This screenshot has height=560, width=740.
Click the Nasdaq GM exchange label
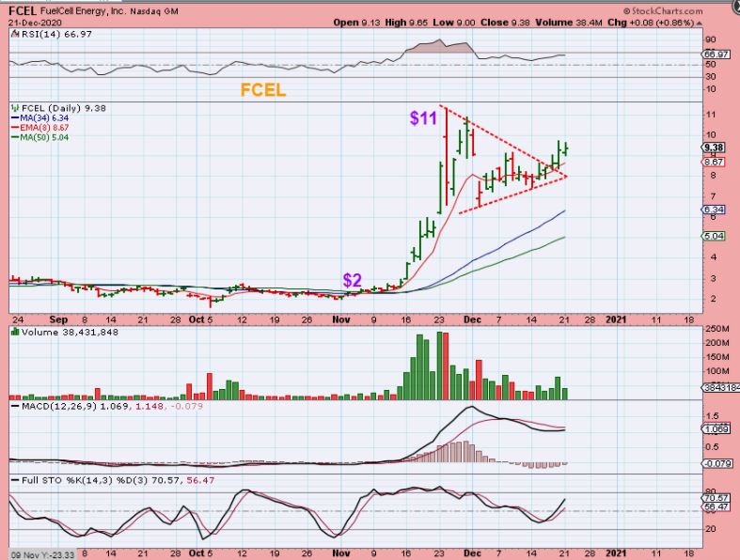coord(154,11)
